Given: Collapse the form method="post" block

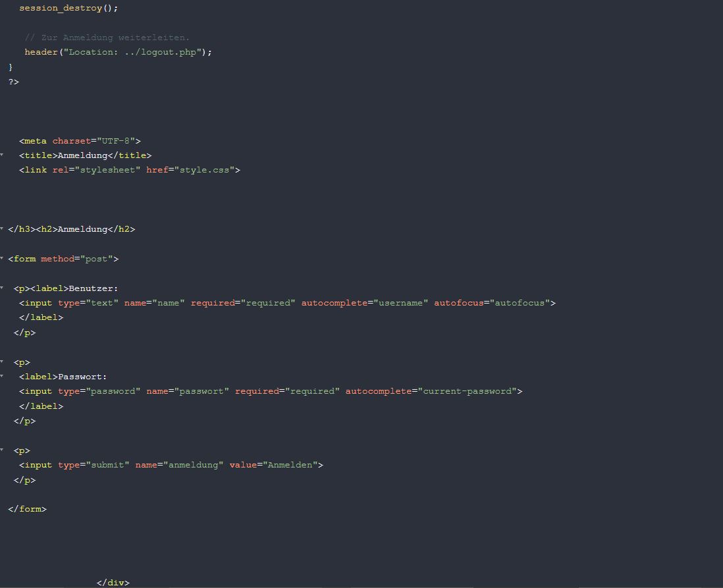Looking at the screenshot, I should [2, 259].
